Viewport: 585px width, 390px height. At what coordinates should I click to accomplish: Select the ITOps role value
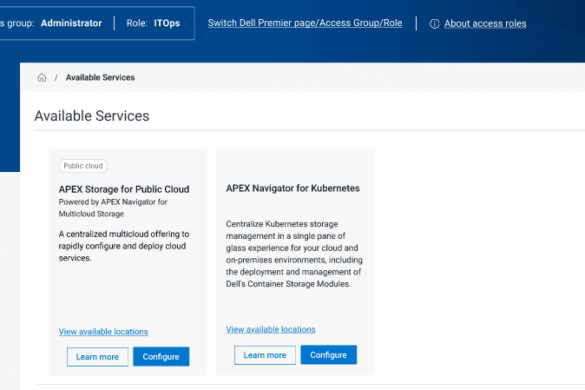167,23
